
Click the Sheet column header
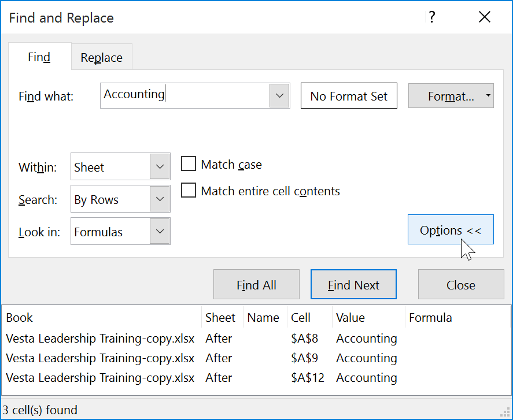click(x=221, y=317)
